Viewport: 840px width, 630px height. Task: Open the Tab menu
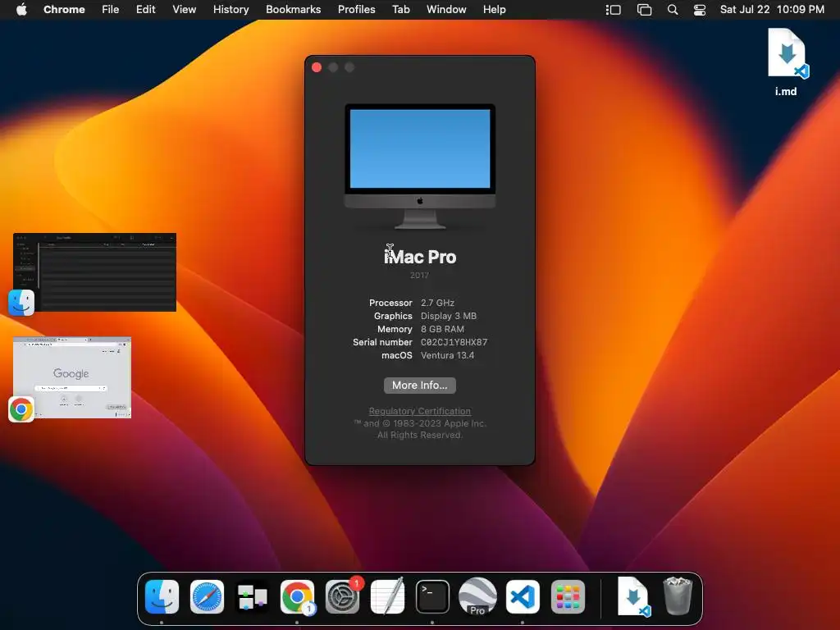(400, 10)
